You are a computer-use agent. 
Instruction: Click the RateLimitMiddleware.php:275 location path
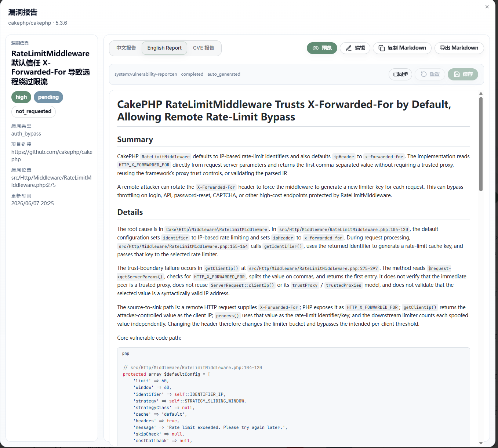(x=51, y=181)
